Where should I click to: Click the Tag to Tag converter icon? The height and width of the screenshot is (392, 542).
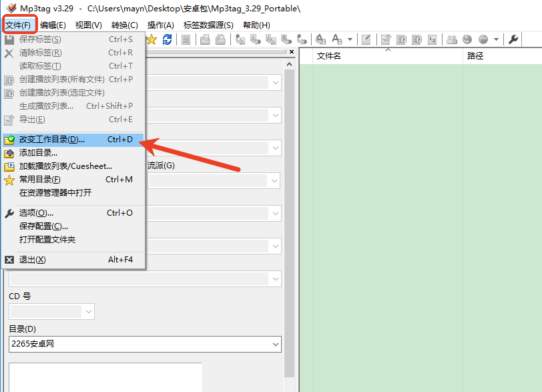[302, 40]
